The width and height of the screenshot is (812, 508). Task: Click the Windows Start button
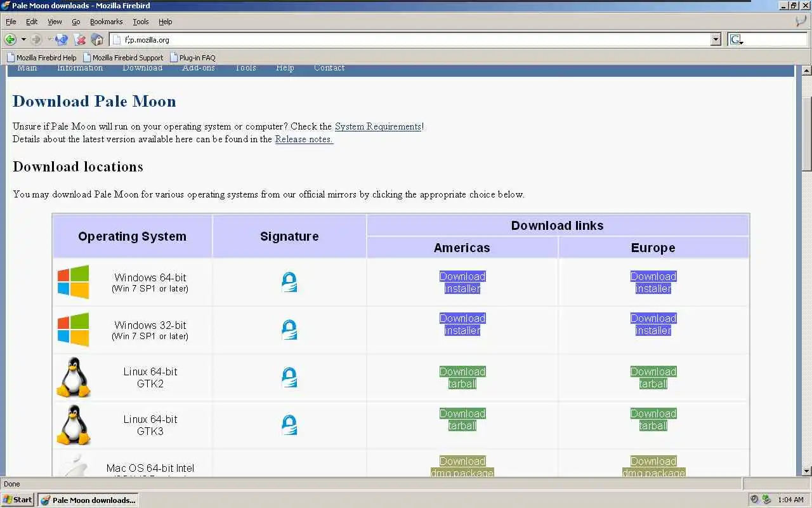click(x=18, y=500)
